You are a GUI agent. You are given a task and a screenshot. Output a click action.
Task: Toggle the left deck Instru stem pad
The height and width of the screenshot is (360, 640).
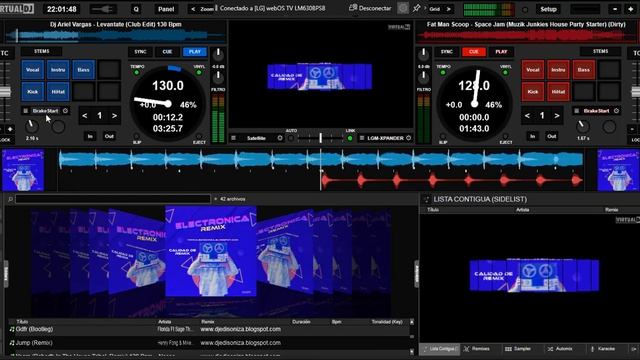click(58, 70)
